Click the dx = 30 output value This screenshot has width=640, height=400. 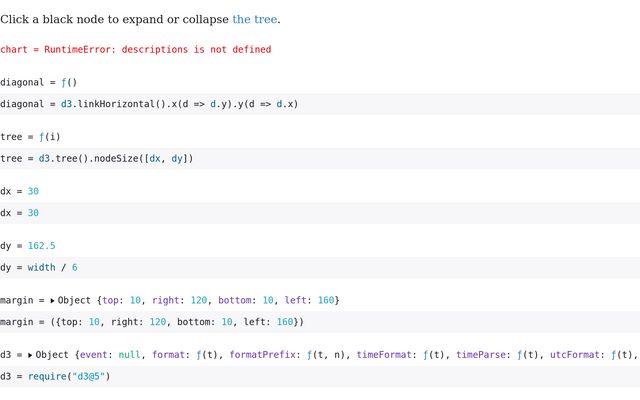[x=33, y=191]
